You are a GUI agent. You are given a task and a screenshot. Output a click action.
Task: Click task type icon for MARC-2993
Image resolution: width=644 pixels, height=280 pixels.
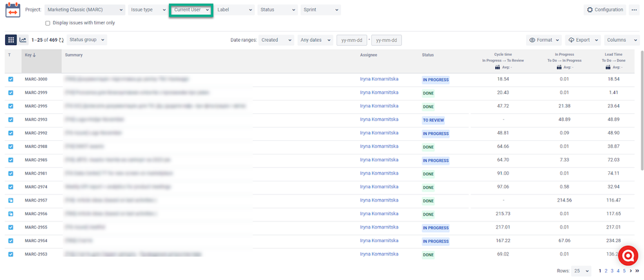point(11,119)
